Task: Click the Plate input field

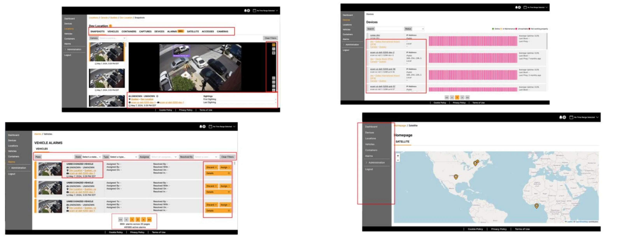Action: pyautogui.click(x=57, y=157)
